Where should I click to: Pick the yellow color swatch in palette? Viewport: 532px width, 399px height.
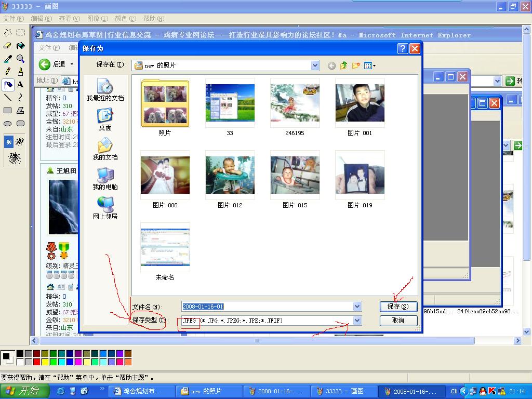(45, 362)
